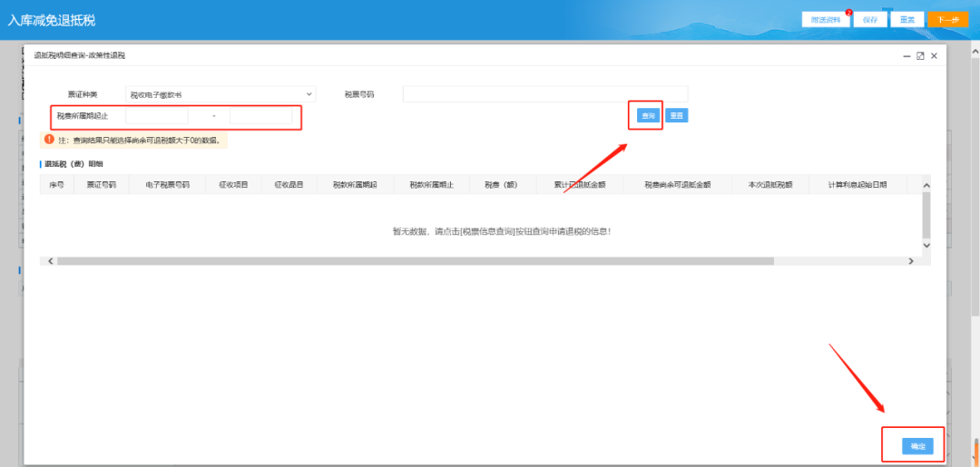Click the 查询 button

click(x=648, y=116)
